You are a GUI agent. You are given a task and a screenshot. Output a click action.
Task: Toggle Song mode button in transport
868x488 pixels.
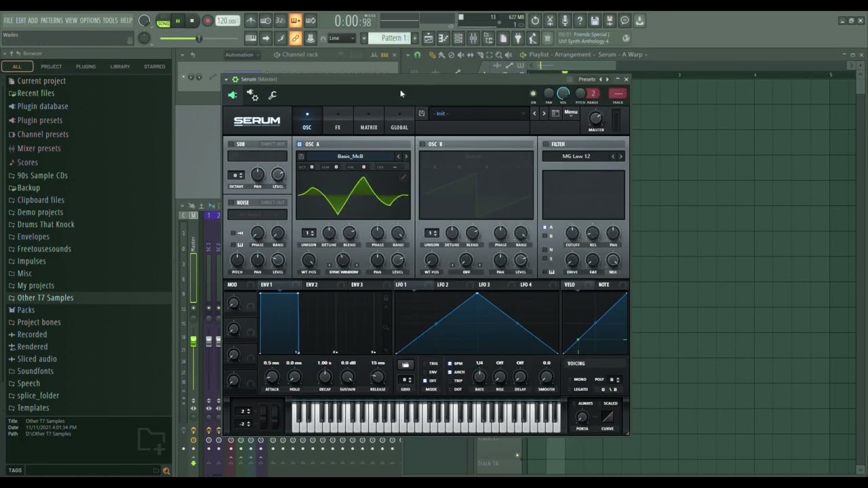(x=163, y=22)
